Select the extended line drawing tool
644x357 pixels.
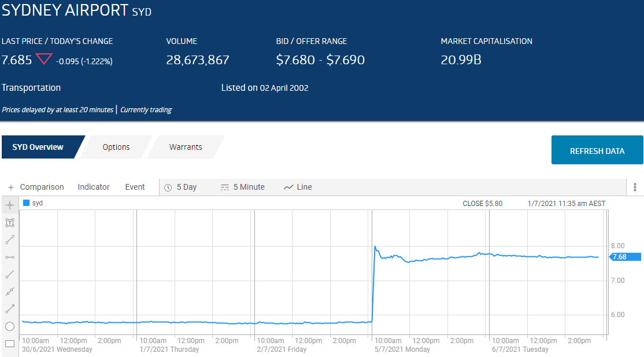point(10,292)
